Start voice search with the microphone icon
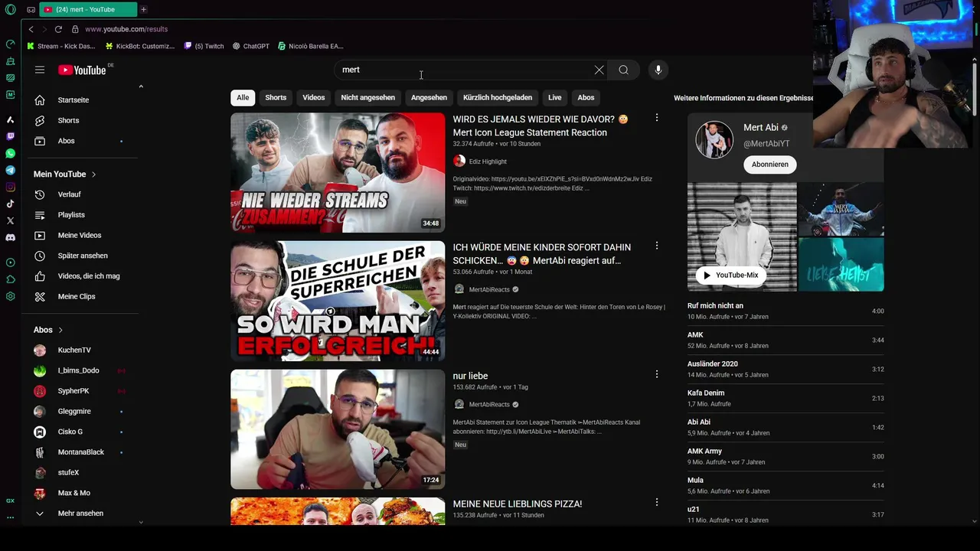Screen dimensions: 980x551 point(658,70)
